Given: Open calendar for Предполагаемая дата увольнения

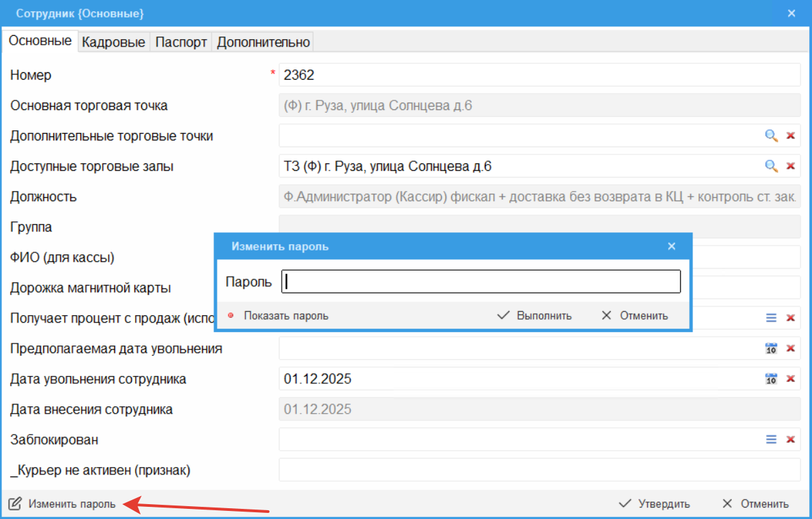Looking at the screenshot, I should coord(771,349).
